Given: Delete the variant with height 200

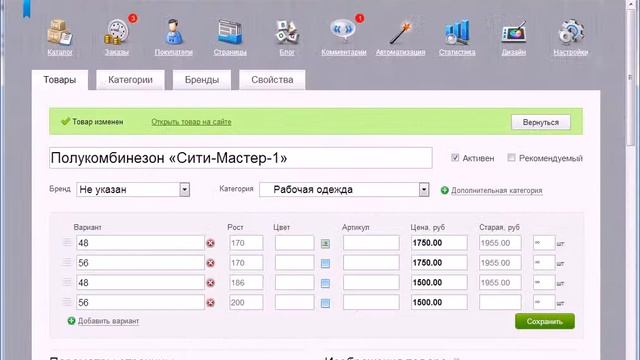Looking at the screenshot, I should click(x=211, y=303).
